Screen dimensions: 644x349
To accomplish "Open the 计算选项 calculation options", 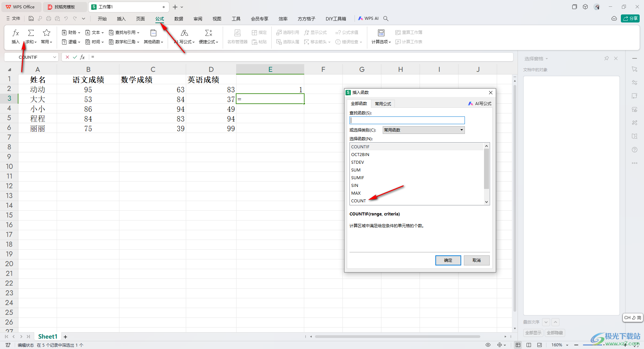I will pyautogui.click(x=381, y=37).
